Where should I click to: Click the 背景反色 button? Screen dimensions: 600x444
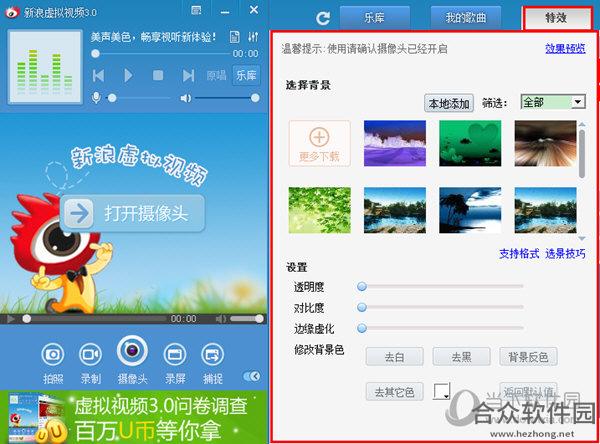pyautogui.click(x=528, y=357)
